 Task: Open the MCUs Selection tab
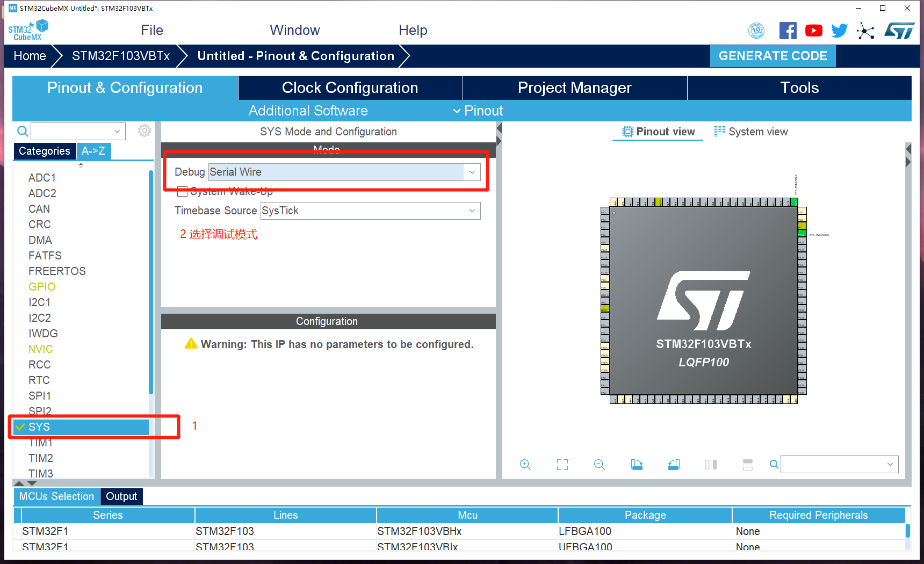[x=56, y=496]
